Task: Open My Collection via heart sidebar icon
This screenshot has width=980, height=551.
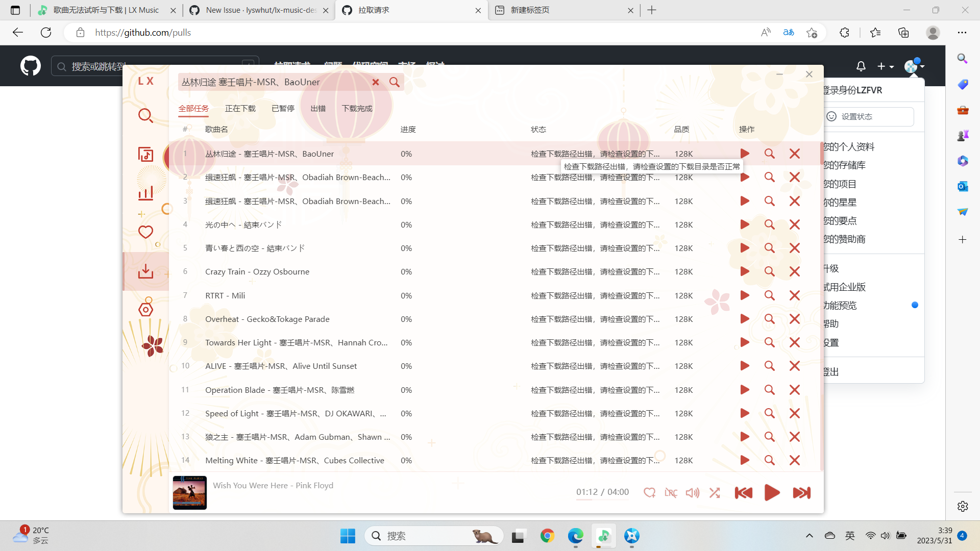Action: pos(145,232)
